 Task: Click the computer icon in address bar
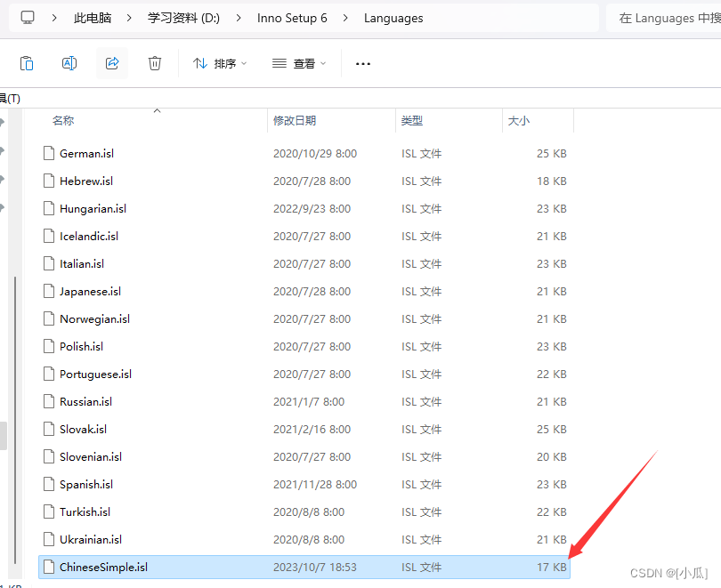28,18
